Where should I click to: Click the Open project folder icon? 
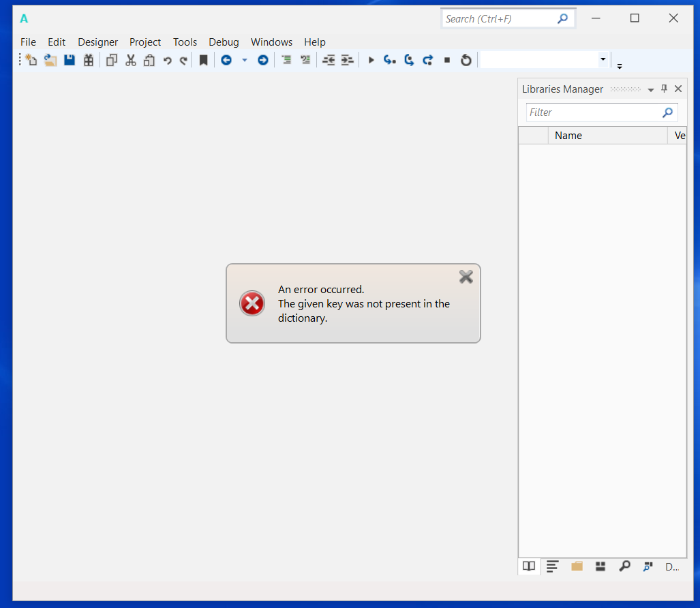50,60
